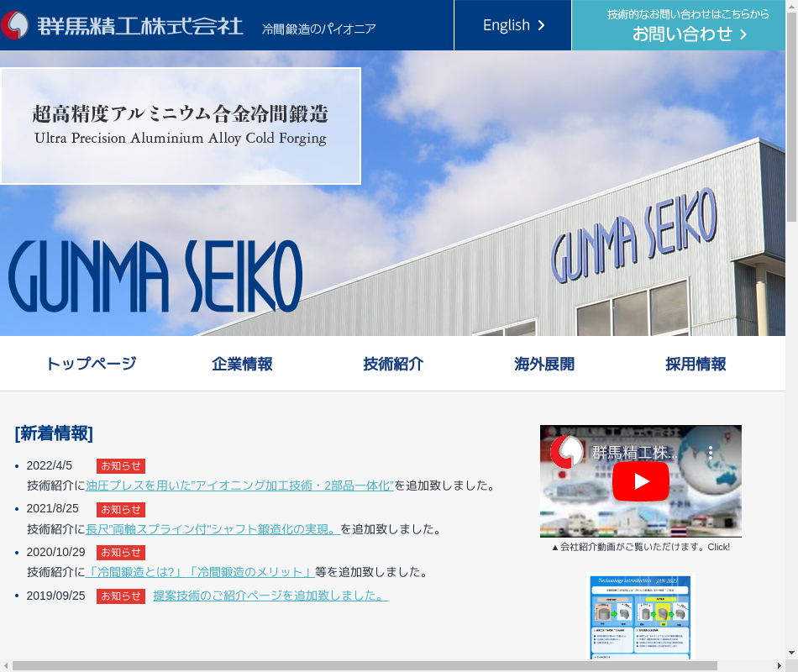The width and height of the screenshot is (798, 672).
Task: Open the 油圧プレス アイオニング加工技術 news link
Action: click(x=239, y=486)
